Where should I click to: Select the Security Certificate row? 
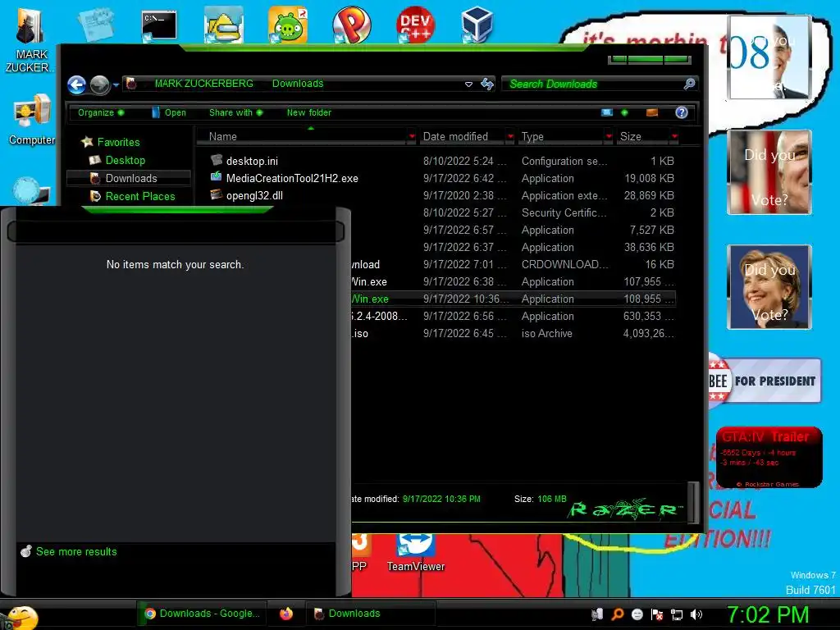(x=514, y=212)
